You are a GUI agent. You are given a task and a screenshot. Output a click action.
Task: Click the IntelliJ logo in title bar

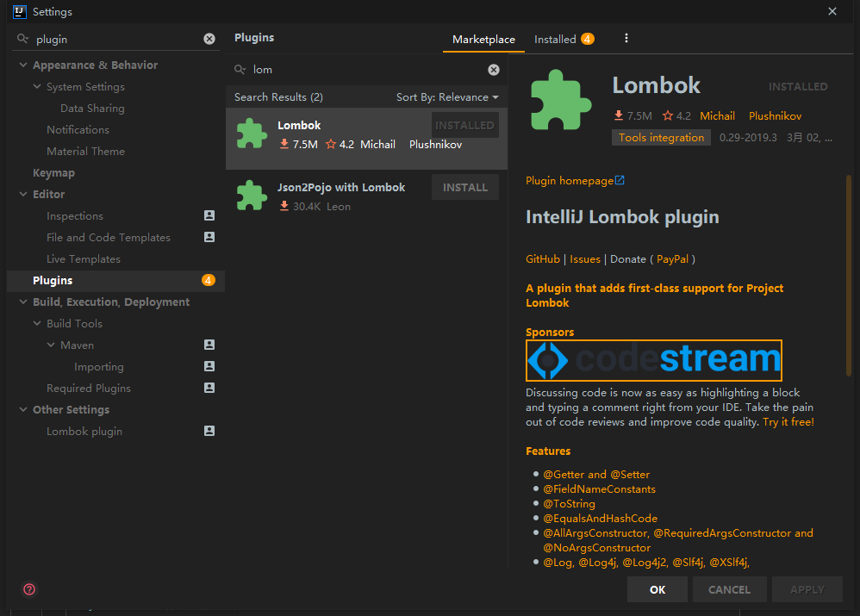click(x=20, y=11)
